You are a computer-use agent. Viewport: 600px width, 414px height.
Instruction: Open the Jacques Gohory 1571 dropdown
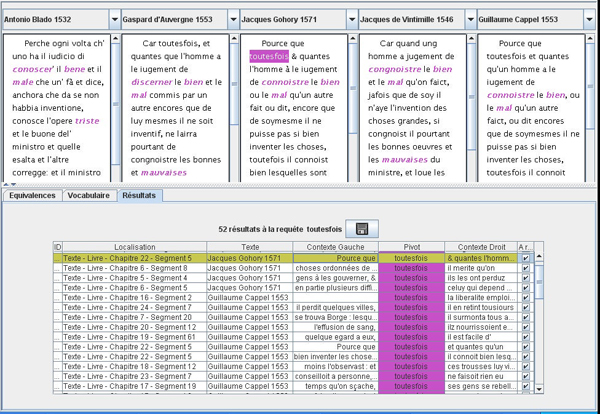click(x=350, y=19)
